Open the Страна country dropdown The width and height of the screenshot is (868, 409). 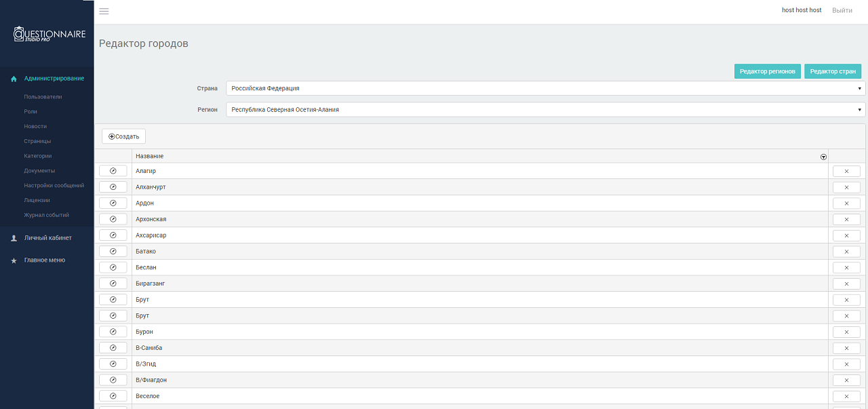tap(546, 88)
